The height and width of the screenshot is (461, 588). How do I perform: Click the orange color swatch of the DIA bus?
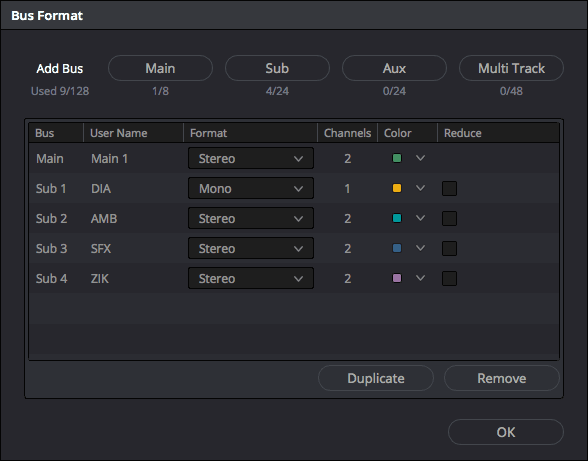pos(397,188)
